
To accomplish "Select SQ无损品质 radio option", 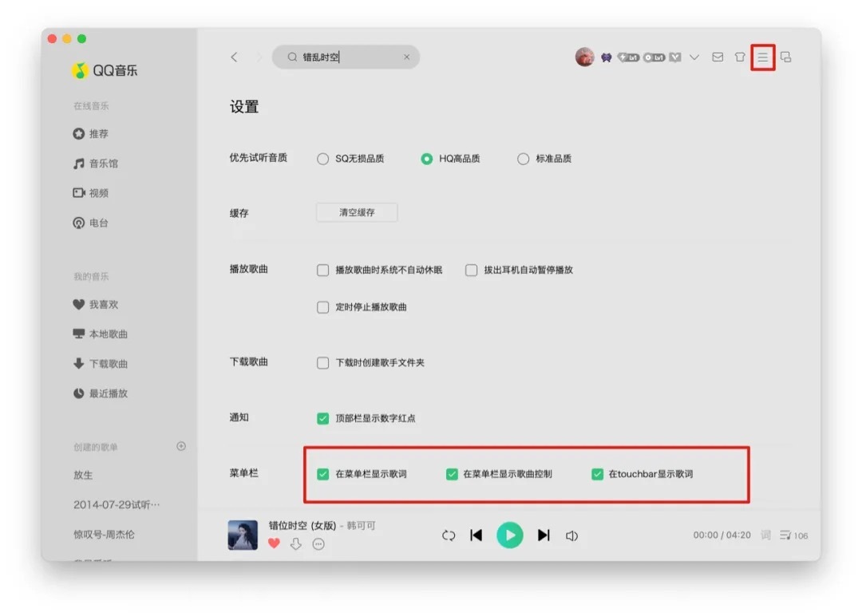I will [323, 159].
